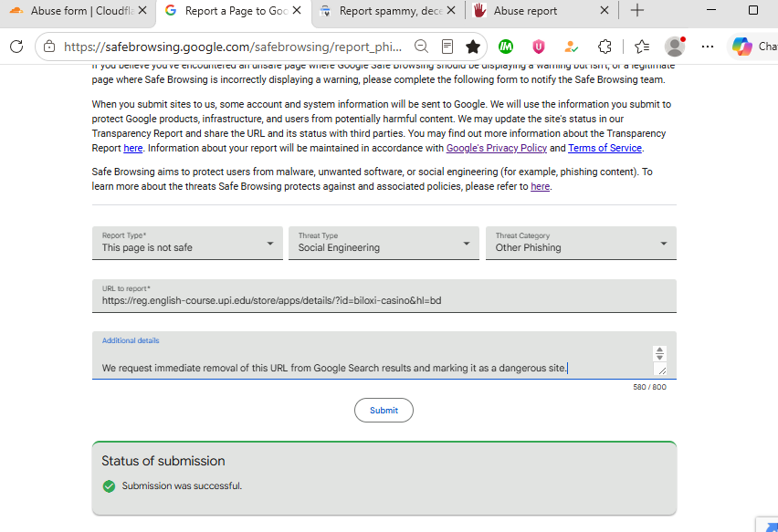
Task: Open the Terms of Service link
Action: (x=605, y=148)
